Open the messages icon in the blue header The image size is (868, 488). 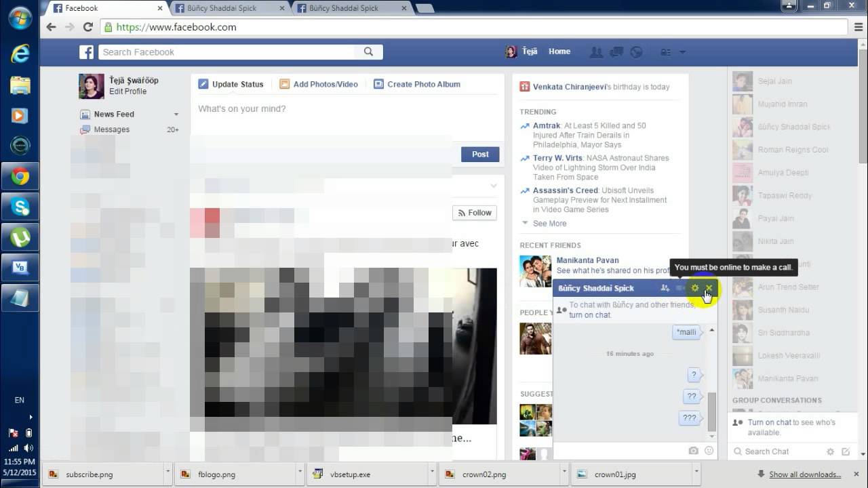click(x=616, y=52)
